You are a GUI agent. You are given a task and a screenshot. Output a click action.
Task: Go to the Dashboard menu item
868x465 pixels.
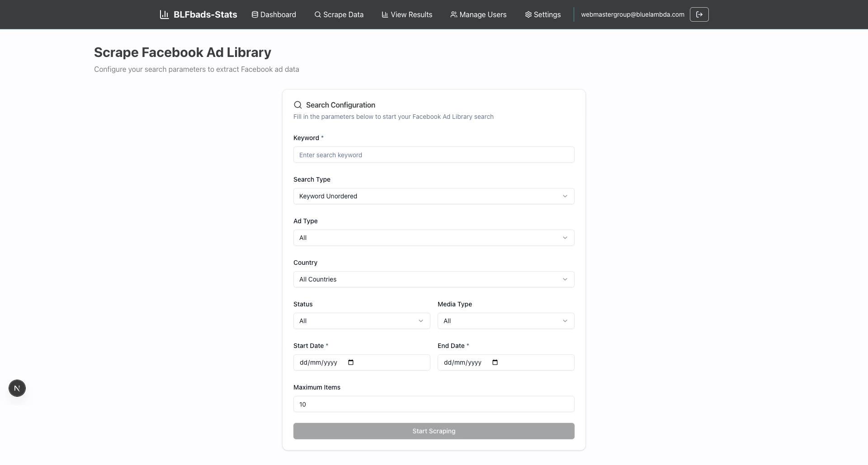274,14
